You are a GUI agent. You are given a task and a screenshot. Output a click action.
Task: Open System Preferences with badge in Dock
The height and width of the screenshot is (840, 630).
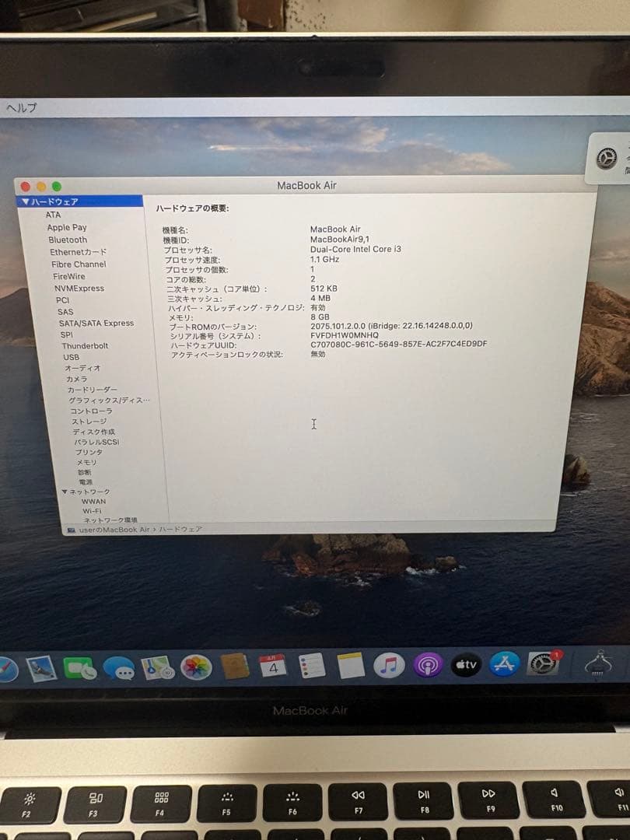click(x=543, y=663)
